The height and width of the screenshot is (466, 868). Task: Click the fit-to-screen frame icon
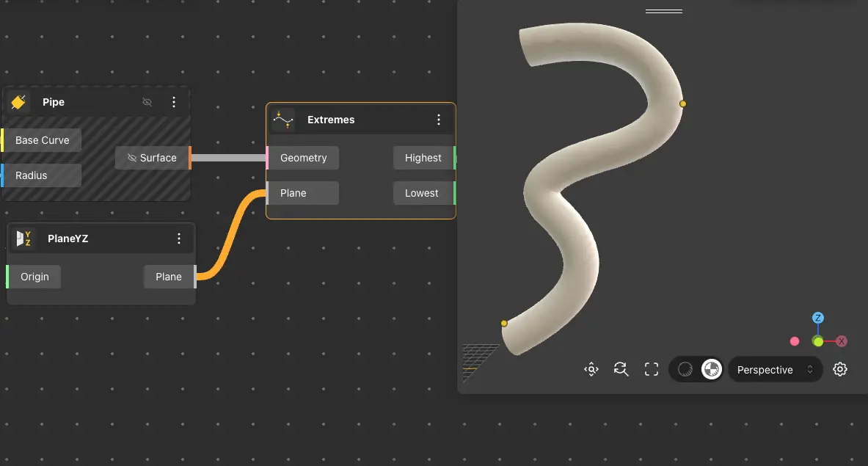[x=651, y=369]
